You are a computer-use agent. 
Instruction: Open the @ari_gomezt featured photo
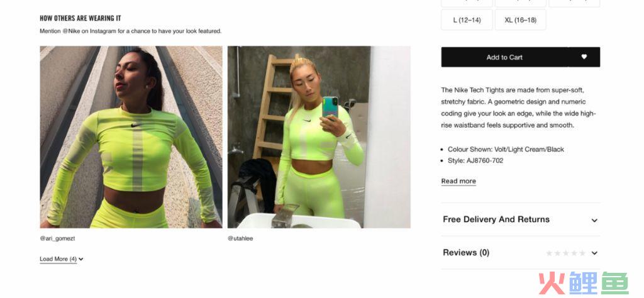point(131,136)
